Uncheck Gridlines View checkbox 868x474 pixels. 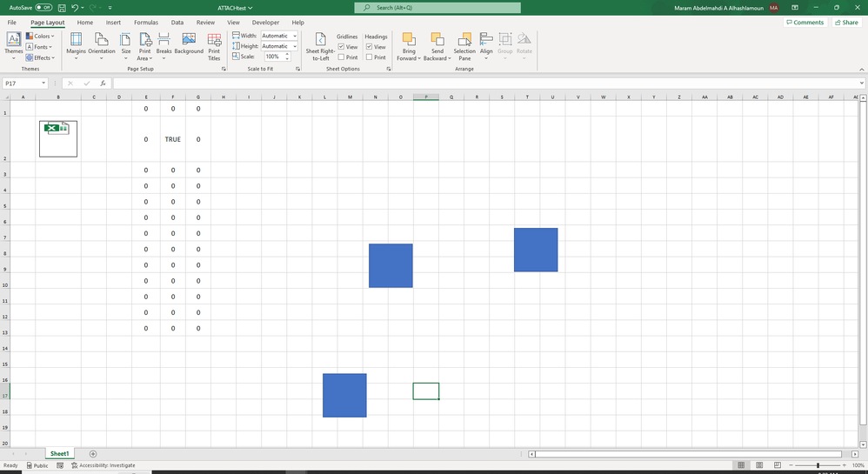(341, 46)
